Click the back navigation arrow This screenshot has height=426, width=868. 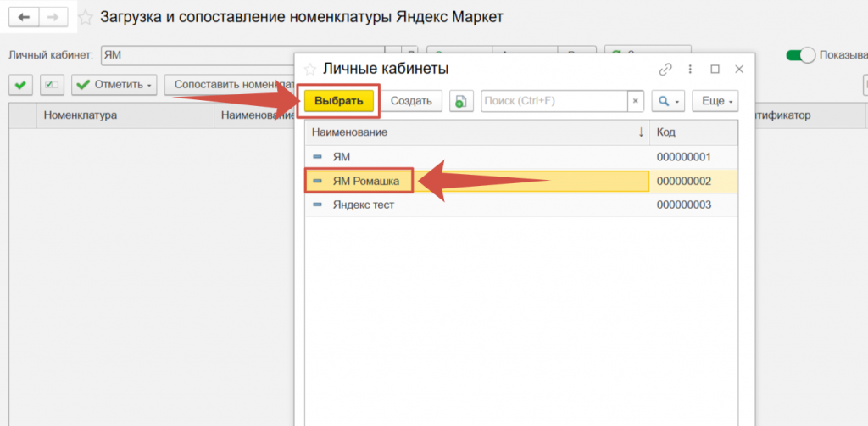[24, 17]
